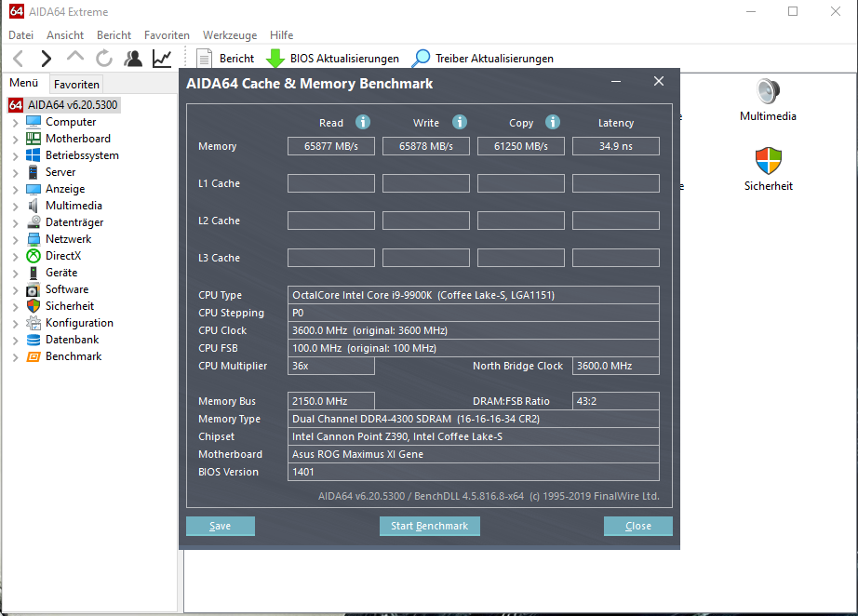858x616 pixels.
Task: Refresh the view with the Refresh icon
Action: [104, 59]
